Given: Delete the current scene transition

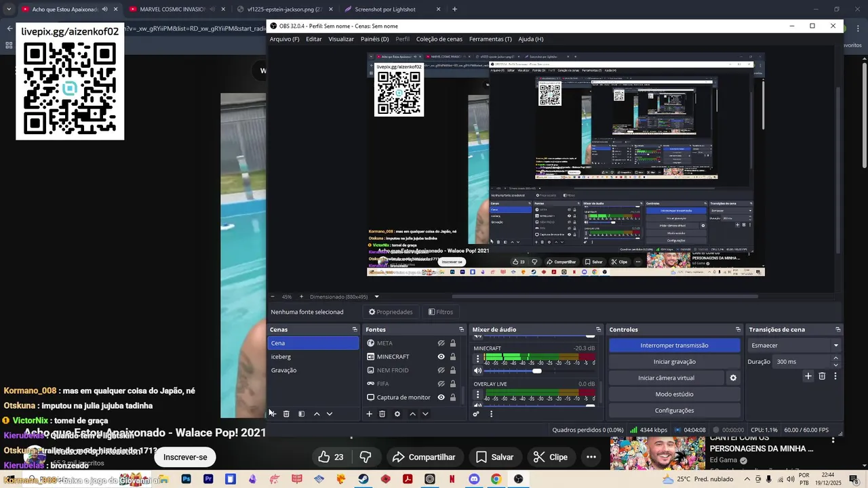Looking at the screenshot, I should click(x=822, y=375).
